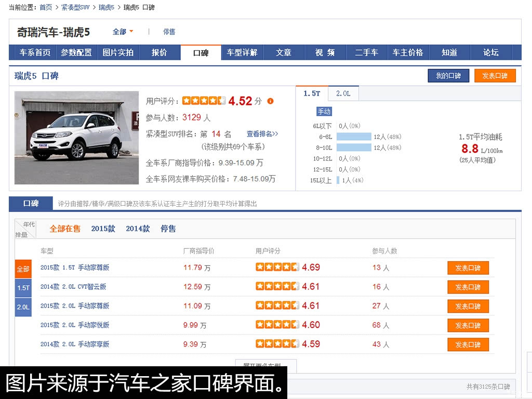Open the 全部 dropdown next to 瑞虎5 title
Image resolution: width=532 pixels, height=399 pixels.
123,32
